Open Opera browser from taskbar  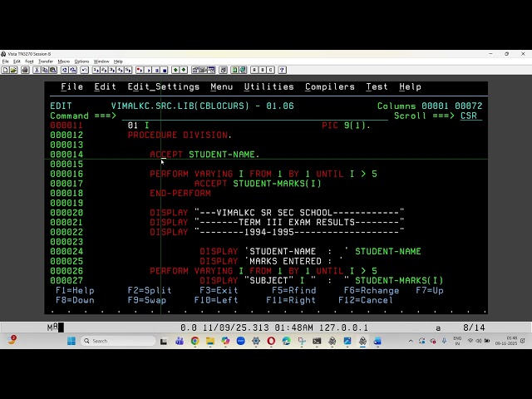click(271, 341)
